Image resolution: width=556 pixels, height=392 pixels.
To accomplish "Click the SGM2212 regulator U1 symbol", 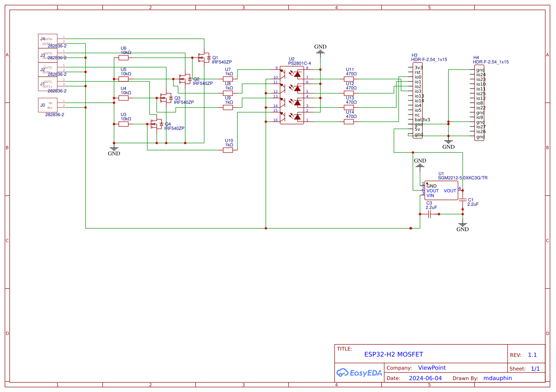I will [x=441, y=191].
